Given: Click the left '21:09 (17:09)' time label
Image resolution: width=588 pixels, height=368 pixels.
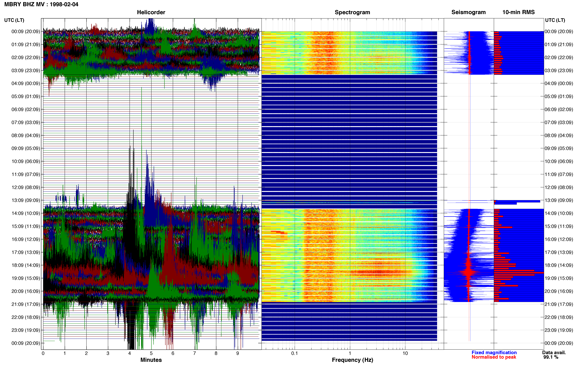Looking at the screenshot, I should tap(26, 304).
